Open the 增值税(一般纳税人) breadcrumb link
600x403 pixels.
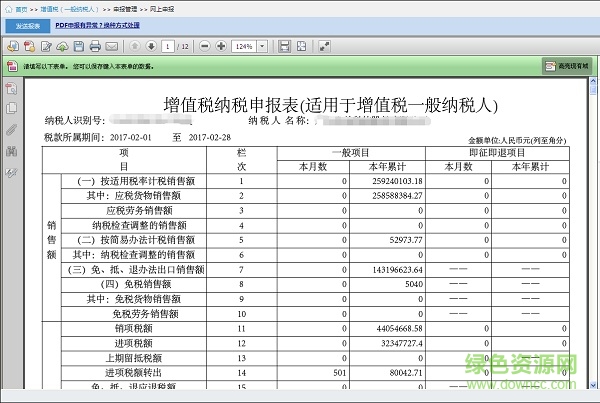tap(69, 9)
